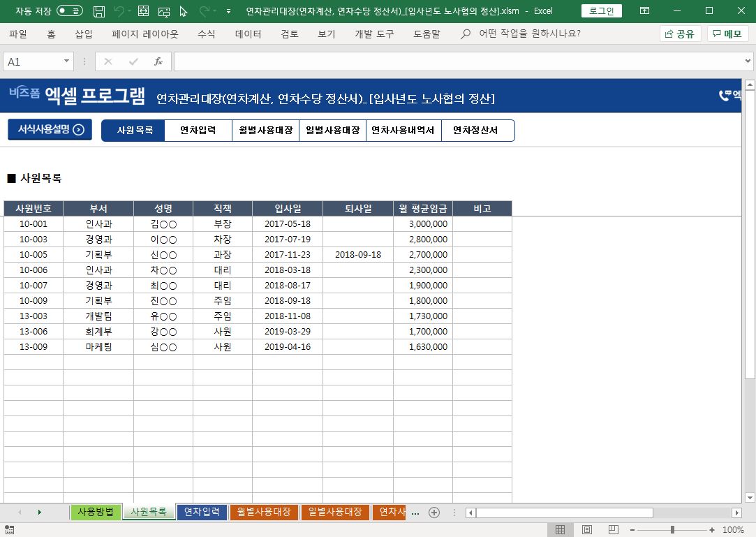Add a new sheet with plus icon
This screenshot has width=756, height=537.
(433, 513)
